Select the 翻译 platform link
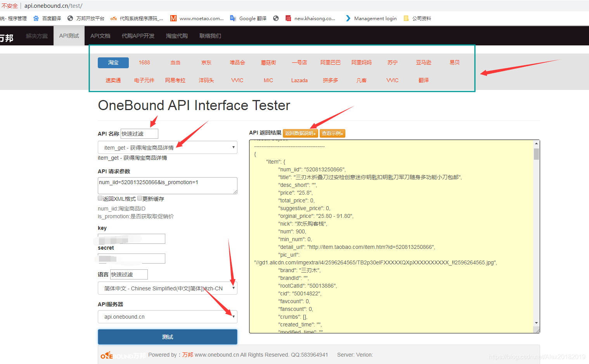This screenshot has height=364, width=589. point(424,80)
